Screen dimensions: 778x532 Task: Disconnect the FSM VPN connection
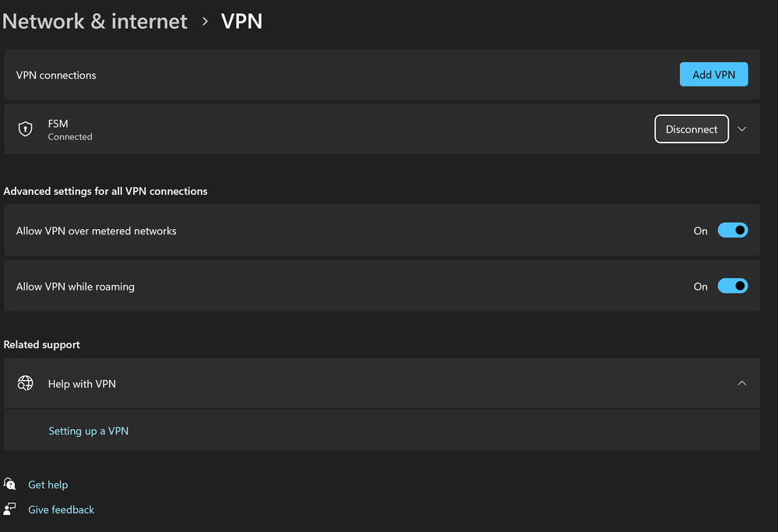[691, 129]
